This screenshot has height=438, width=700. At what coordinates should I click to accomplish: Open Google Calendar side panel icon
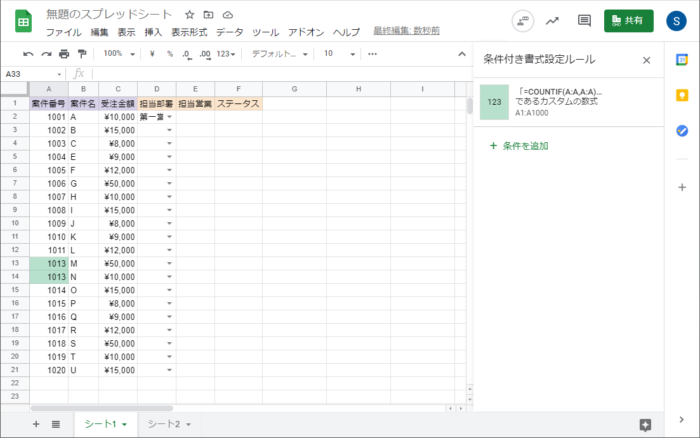pos(682,60)
